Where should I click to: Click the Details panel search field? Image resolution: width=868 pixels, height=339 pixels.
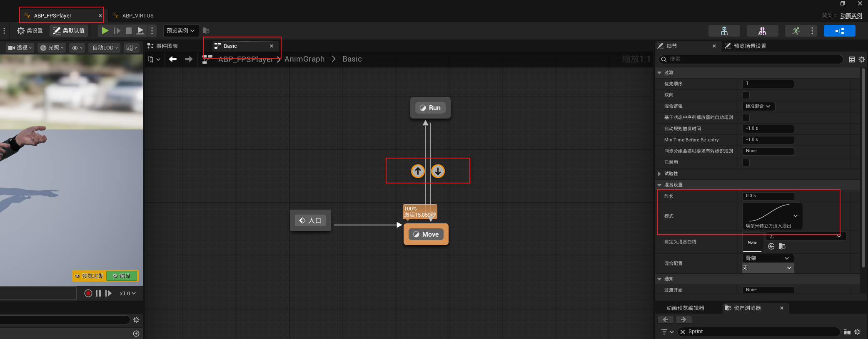click(x=751, y=59)
